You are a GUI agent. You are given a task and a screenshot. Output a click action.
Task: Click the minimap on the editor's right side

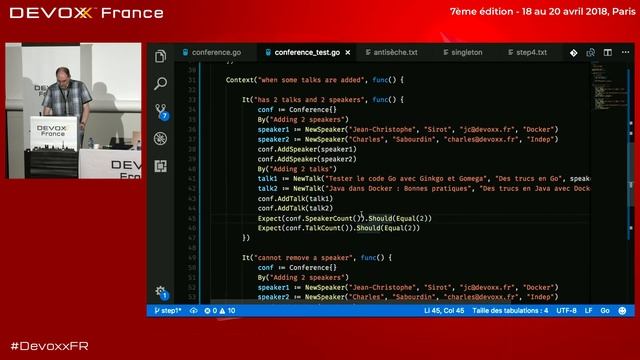tap(609, 86)
